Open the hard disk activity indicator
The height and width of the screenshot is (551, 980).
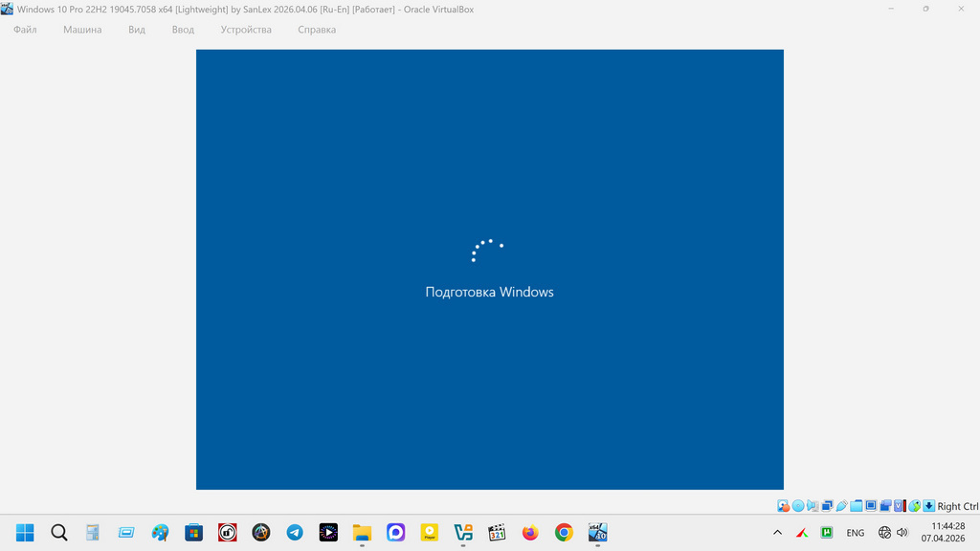783,506
